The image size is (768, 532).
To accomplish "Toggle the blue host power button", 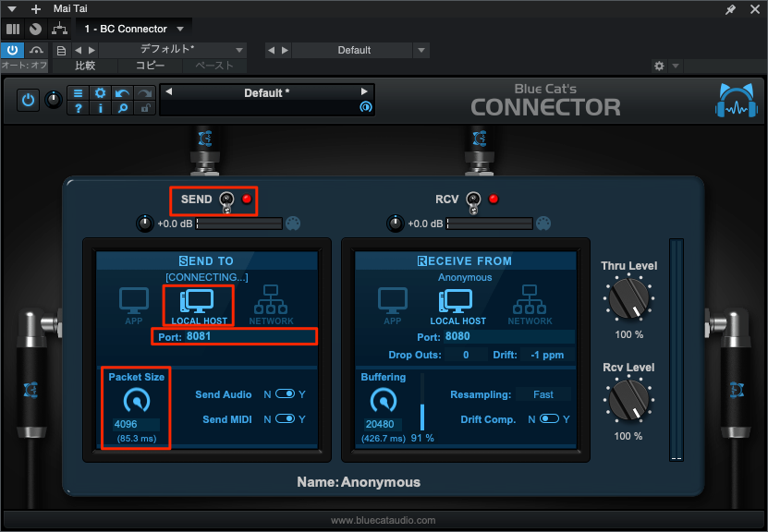I will (12, 50).
